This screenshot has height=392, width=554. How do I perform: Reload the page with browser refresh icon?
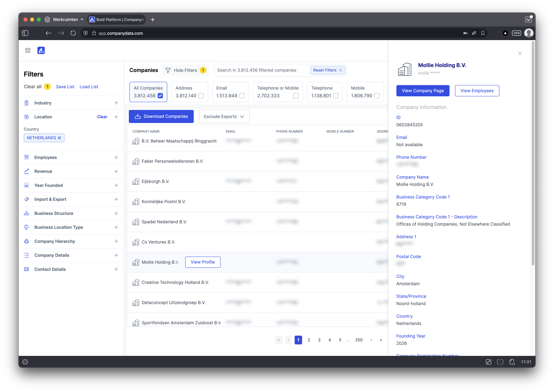coord(73,33)
